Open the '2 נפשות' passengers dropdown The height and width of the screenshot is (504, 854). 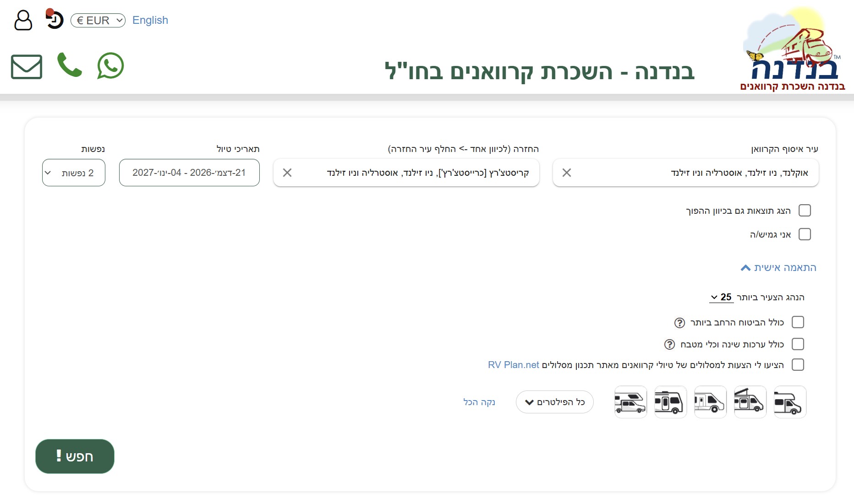[x=73, y=173]
